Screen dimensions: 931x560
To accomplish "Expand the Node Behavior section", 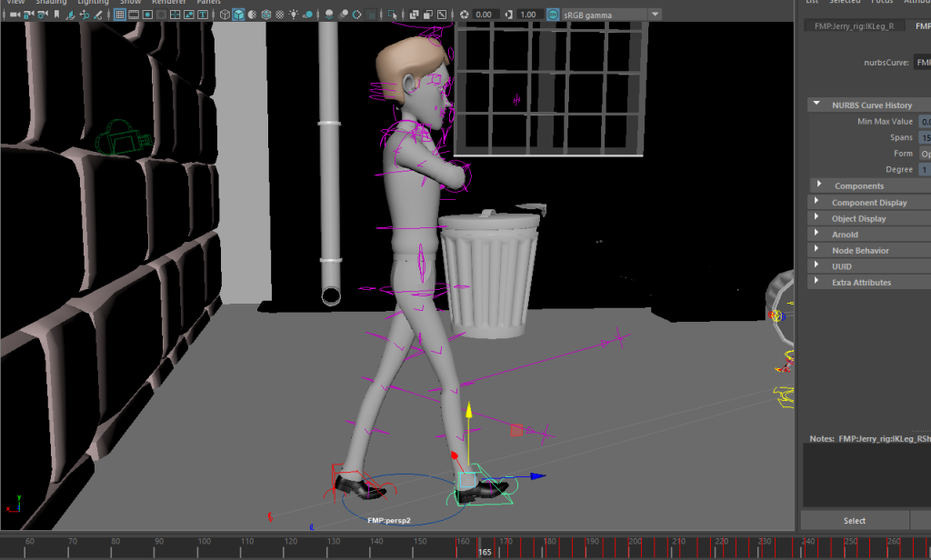I will coord(817,249).
